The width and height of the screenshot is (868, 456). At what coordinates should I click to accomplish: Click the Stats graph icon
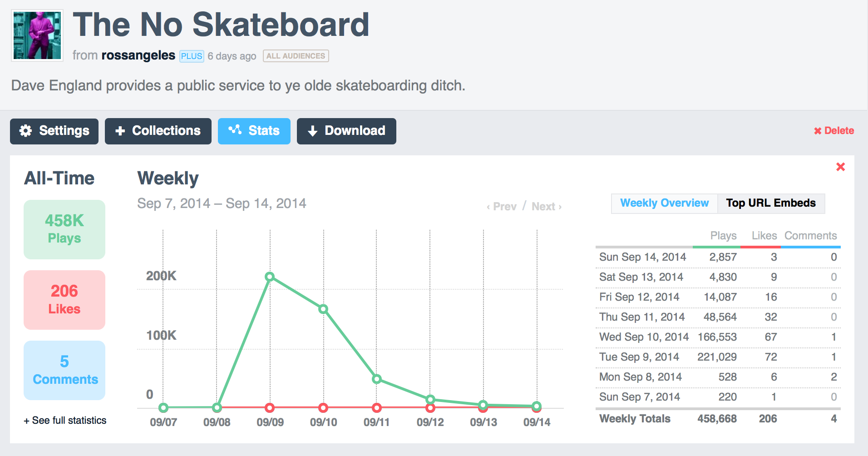click(235, 130)
